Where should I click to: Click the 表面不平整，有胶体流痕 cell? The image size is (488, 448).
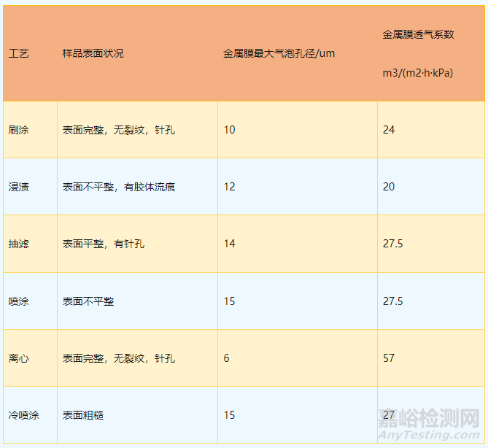pos(119,187)
